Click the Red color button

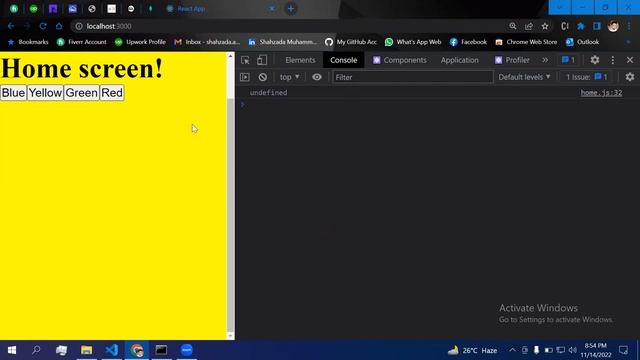pyautogui.click(x=112, y=93)
